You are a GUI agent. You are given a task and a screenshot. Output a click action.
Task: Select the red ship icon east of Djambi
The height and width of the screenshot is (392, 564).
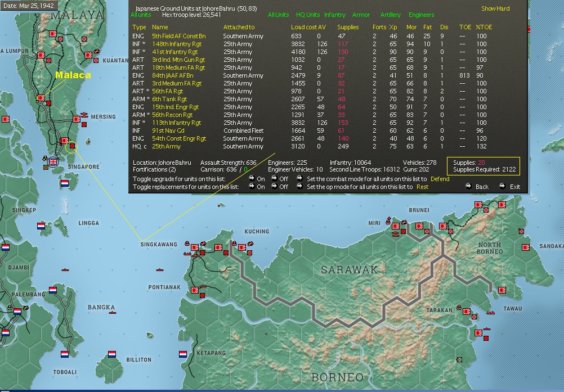pyautogui.click(x=65, y=269)
